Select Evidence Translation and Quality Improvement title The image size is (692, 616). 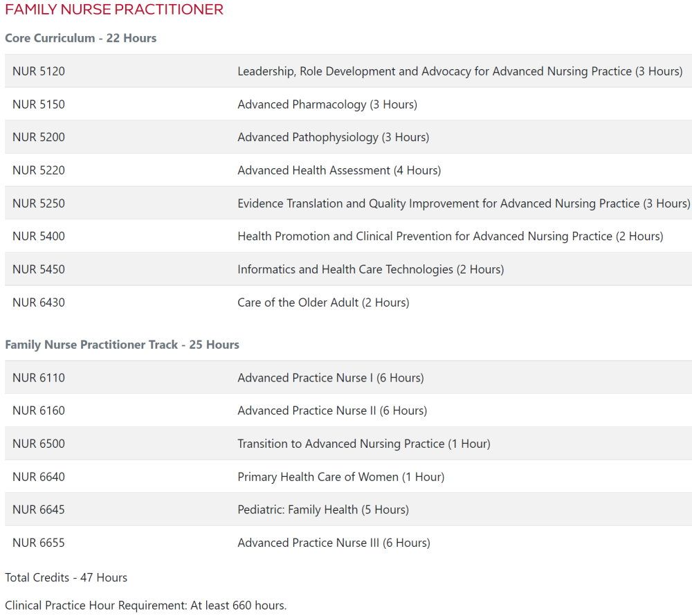pos(464,203)
